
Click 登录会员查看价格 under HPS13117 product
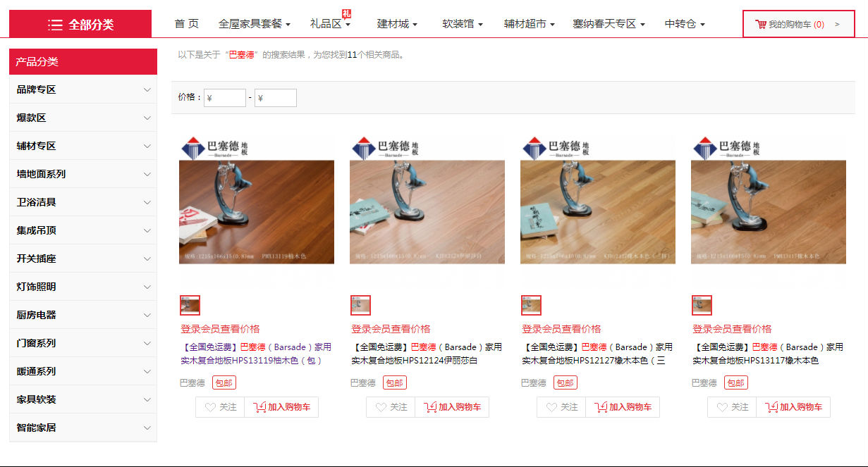tap(732, 329)
